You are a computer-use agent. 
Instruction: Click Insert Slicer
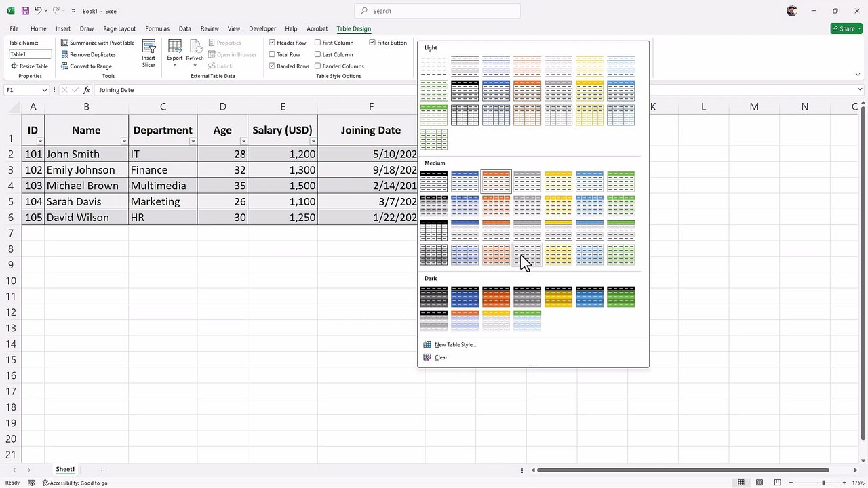tap(149, 53)
